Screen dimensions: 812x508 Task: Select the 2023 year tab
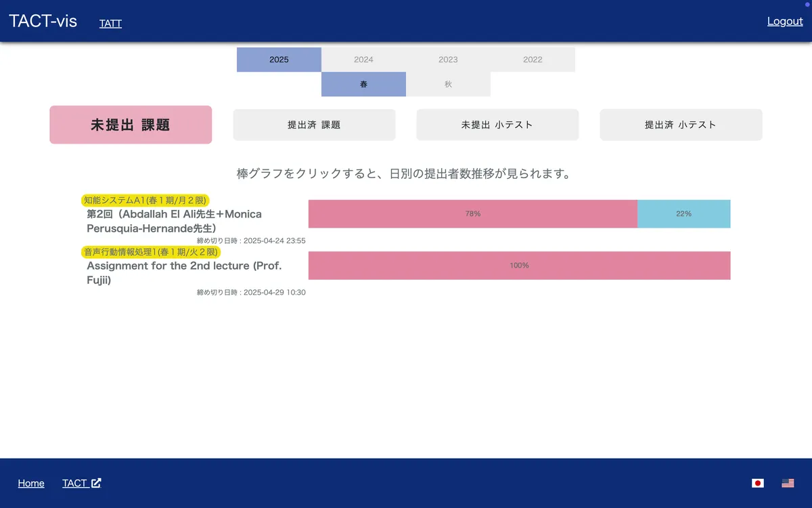tap(448, 59)
